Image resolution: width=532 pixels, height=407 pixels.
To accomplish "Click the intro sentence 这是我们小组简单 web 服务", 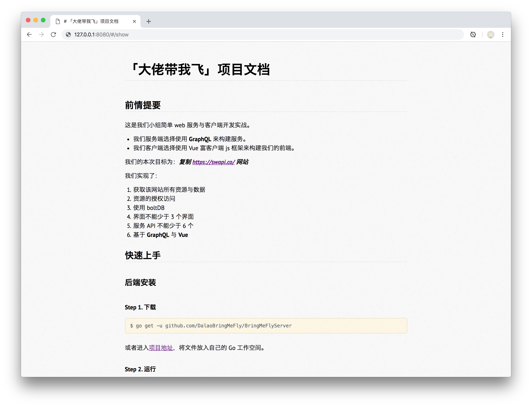I will point(188,125).
